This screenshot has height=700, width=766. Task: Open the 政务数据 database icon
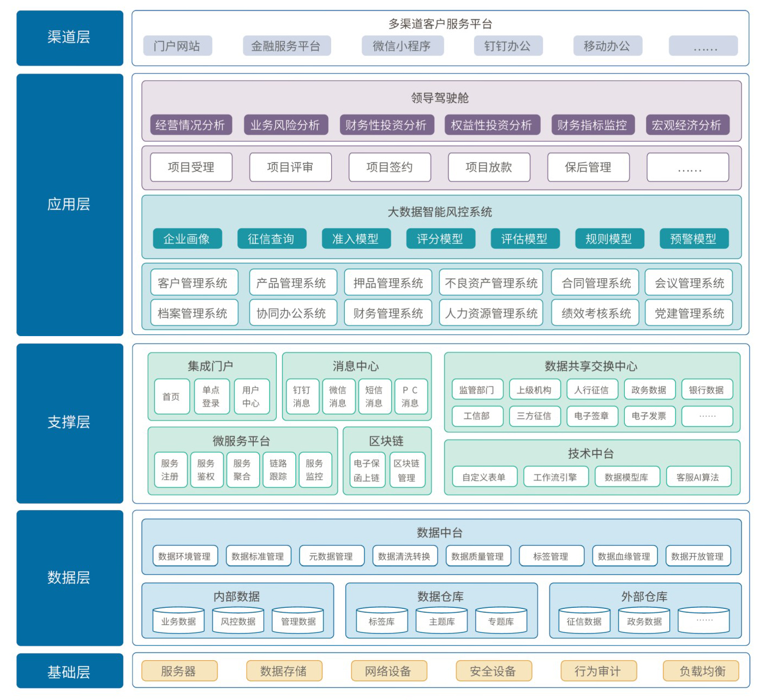tap(644, 620)
